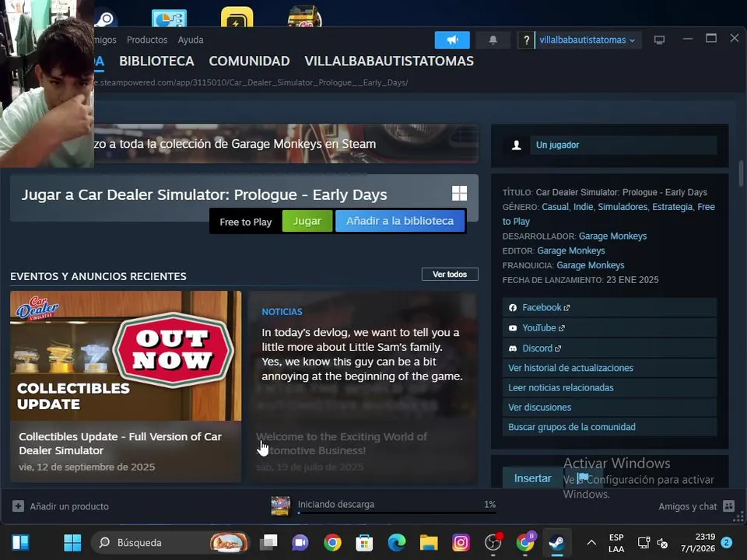Image resolution: width=747 pixels, height=560 pixels.
Task: Open the Amigos y chat grid icon
Action: tap(728, 506)
